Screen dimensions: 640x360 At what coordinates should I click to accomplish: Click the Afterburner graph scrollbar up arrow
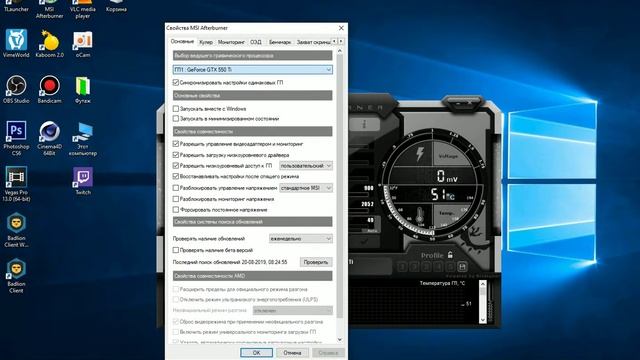click(x=482, y=283)
